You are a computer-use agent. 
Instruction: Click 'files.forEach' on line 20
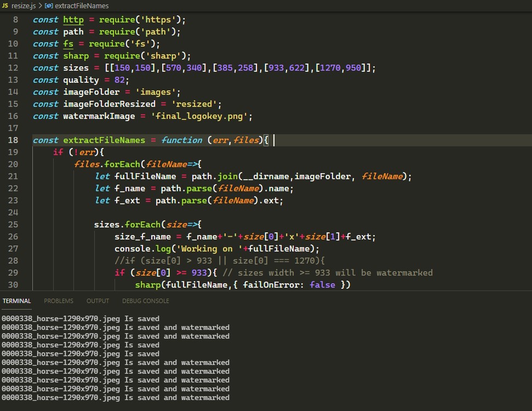(x=107, y=164)
